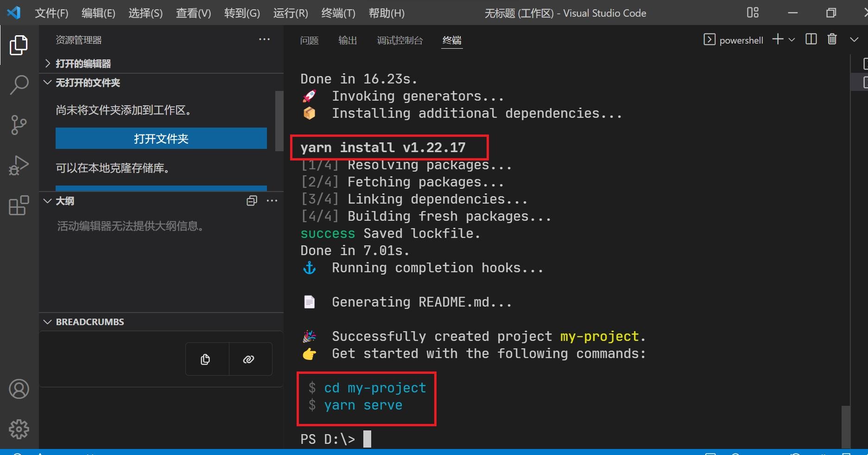868x455 pixels.
Task: Open the 文件(F) menu
Action: click(51, 13)
